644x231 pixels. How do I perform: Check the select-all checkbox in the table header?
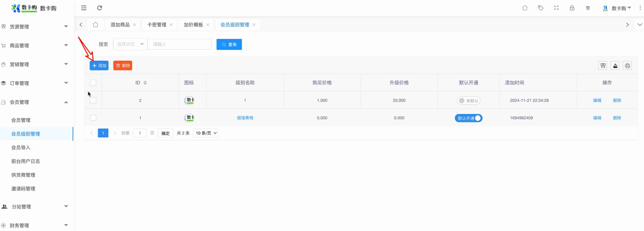[x=93, y=83]
